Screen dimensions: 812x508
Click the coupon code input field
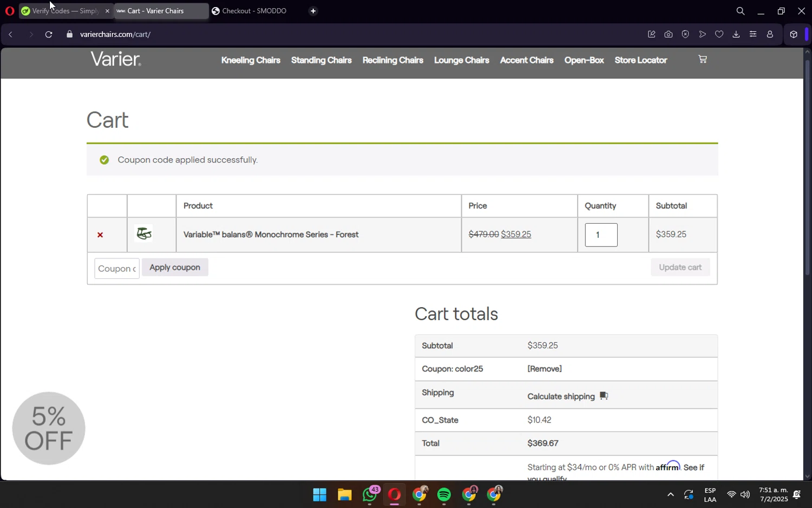(117, 269)
